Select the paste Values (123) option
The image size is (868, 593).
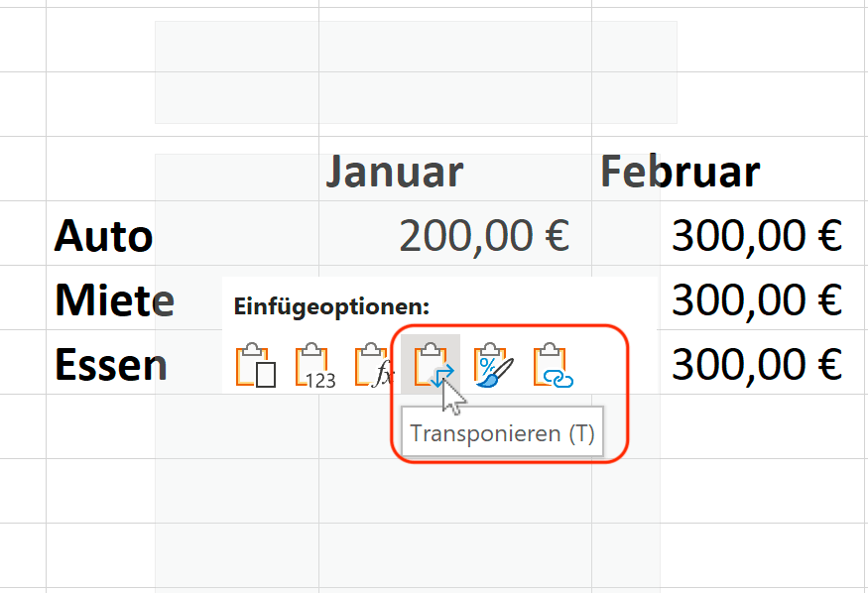click(315, 365)
